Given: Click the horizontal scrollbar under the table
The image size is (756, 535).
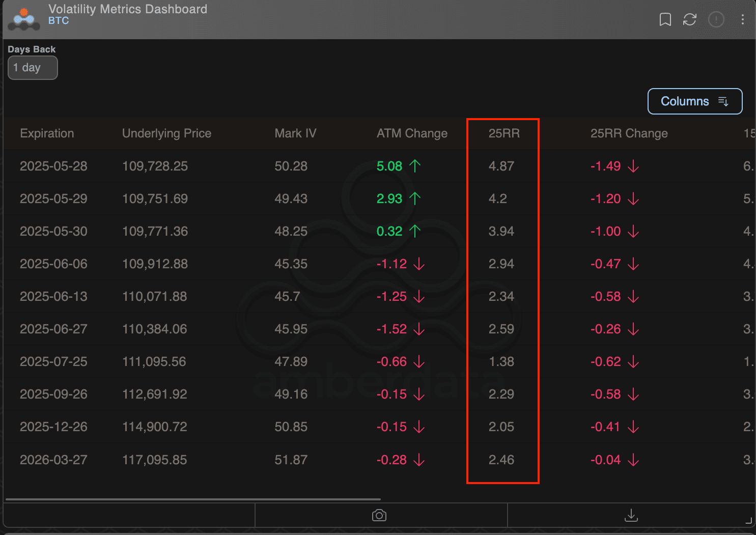Looking at the screenshot, I should [x=193, y=499].
